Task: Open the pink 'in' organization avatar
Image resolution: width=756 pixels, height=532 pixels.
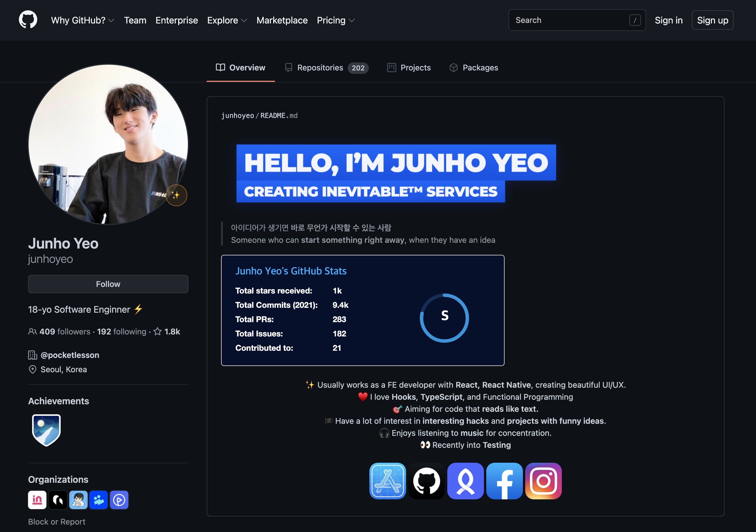Action: [x=37, y=500]
